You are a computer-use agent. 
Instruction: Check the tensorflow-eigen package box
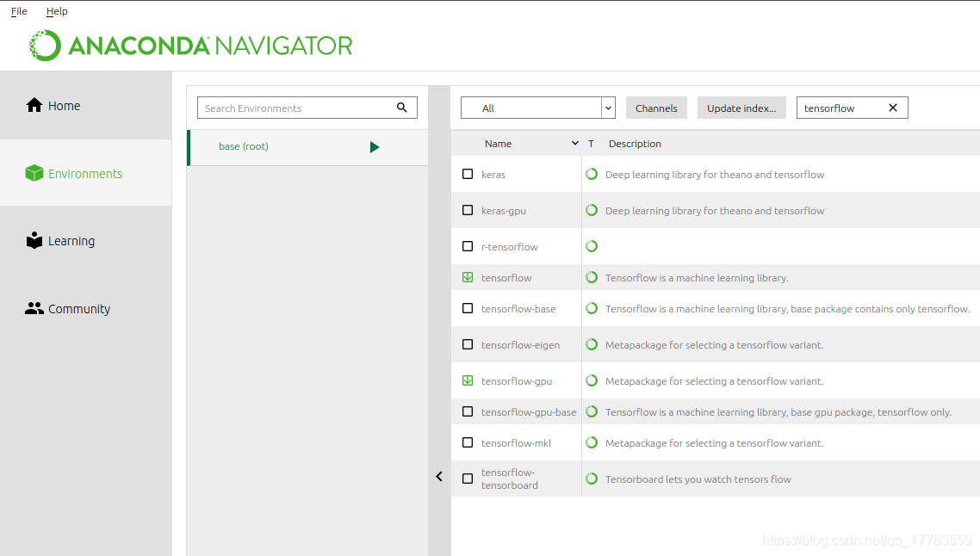(x=468, y=344)
